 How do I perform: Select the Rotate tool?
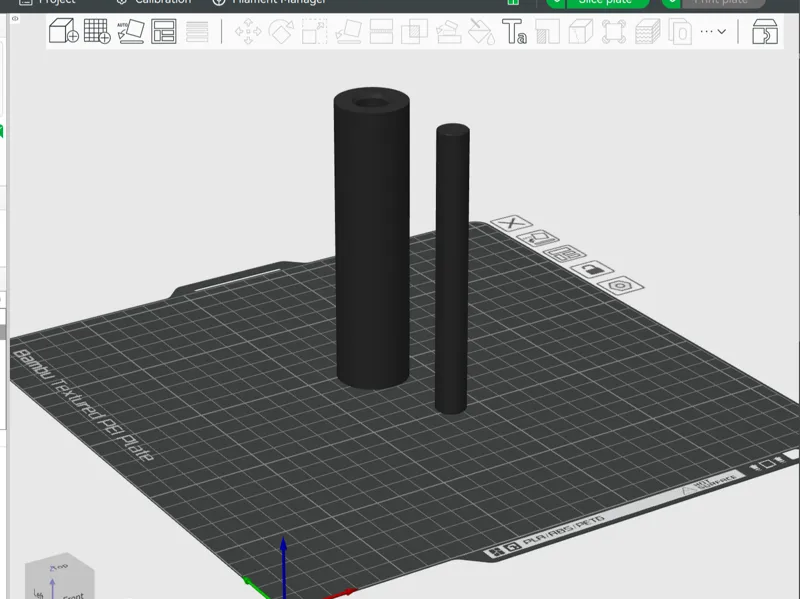281,32
